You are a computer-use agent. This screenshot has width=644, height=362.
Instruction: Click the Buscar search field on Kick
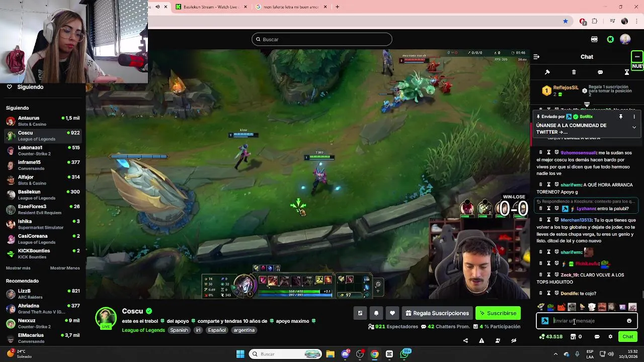tap(322, 39)
